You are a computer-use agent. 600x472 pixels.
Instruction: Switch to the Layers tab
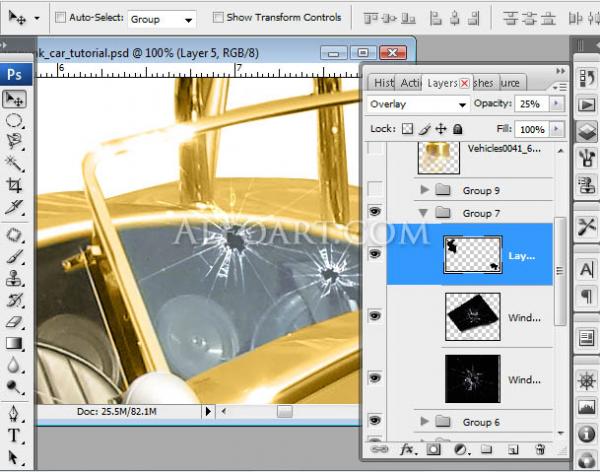(441, 82)
